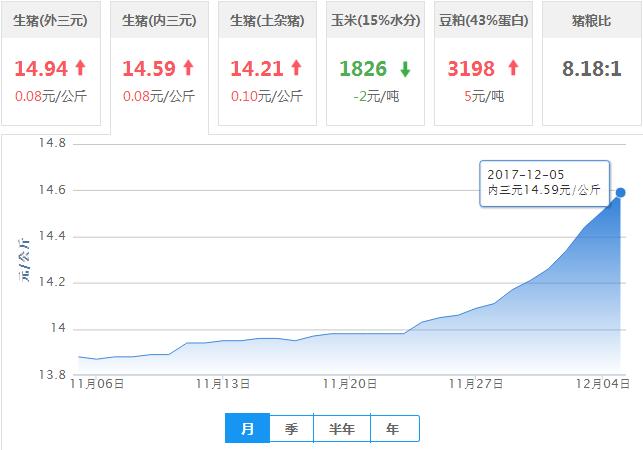Click the 14.8 y-axis label

point(52,143)
